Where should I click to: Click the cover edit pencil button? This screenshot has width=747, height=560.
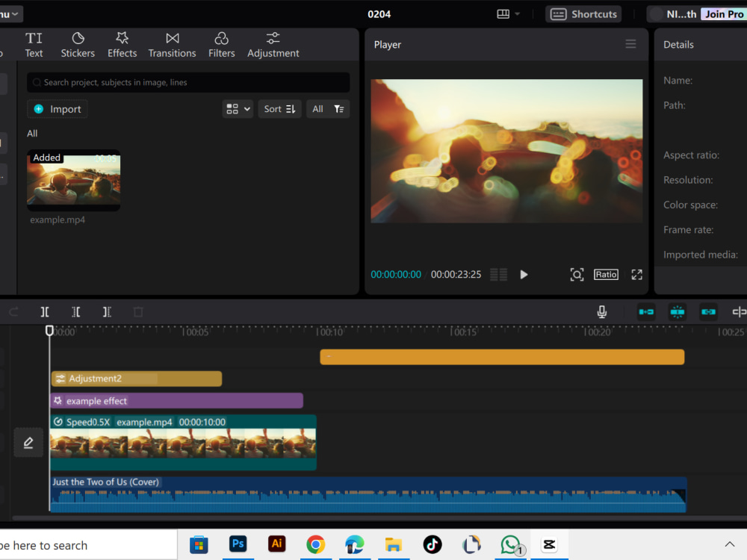click(x=28, y=443)
